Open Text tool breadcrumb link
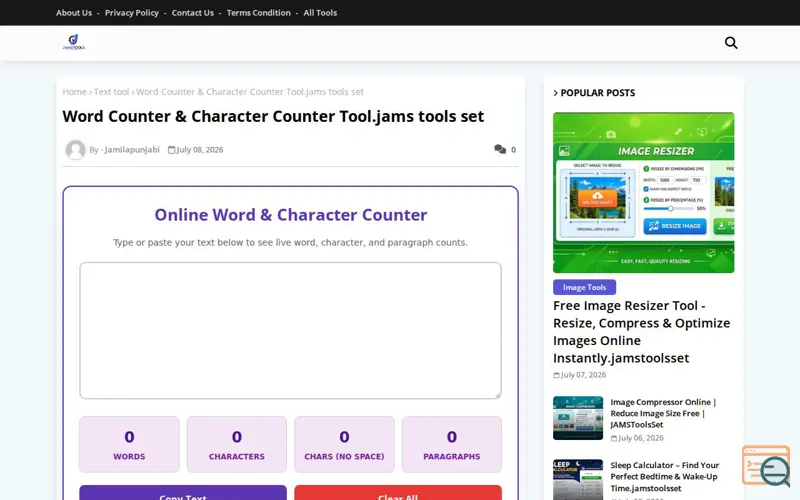This screenshot has height=500, width=800. click(111, 92)
